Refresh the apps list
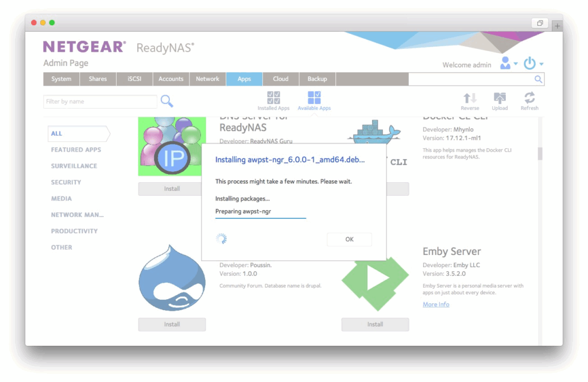588x382 pixels. tap(529, 98)
